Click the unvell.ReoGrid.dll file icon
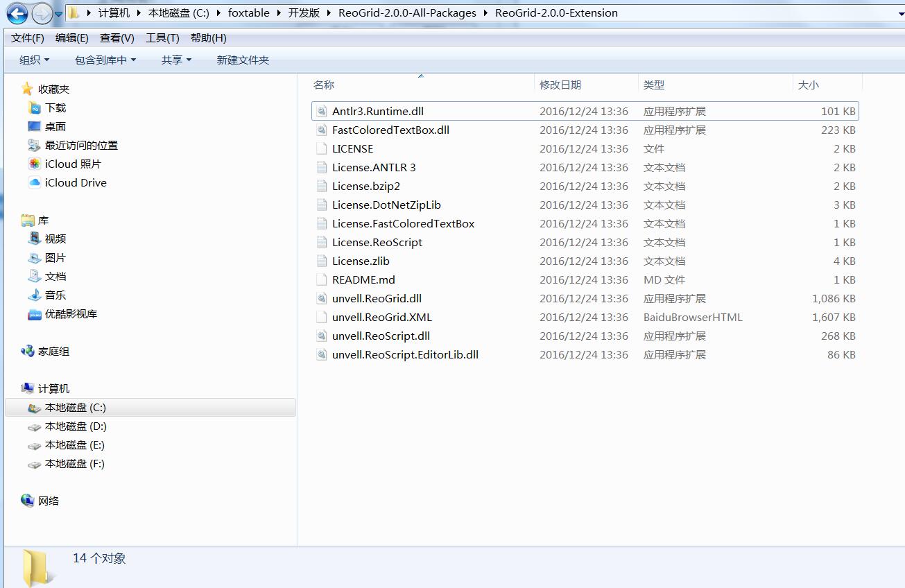This screenshot has width=905, height=588. pos(321,298)
